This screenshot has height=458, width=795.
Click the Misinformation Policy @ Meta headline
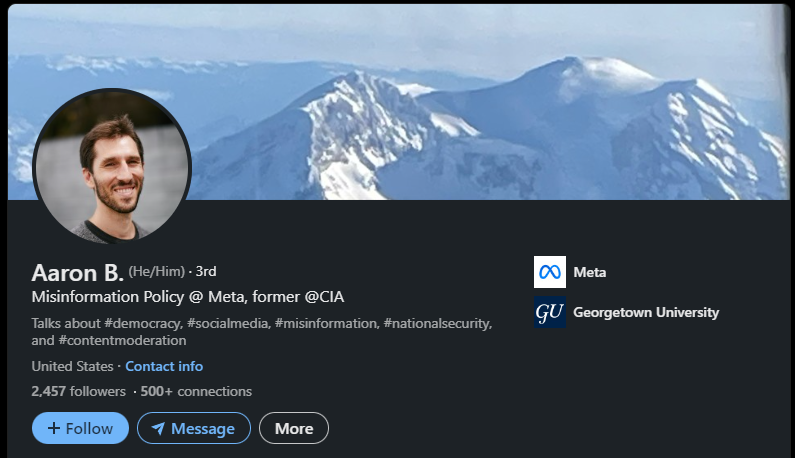coord(188,297)
